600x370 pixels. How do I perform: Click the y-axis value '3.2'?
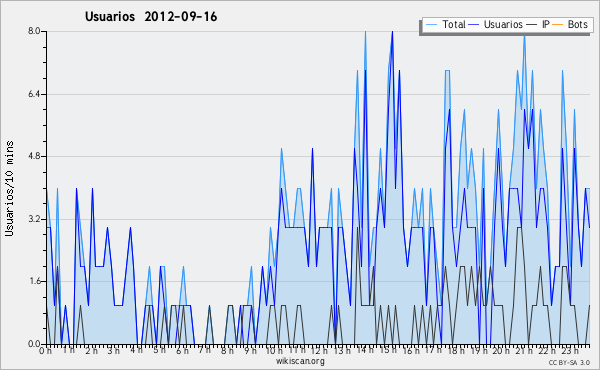34,219
